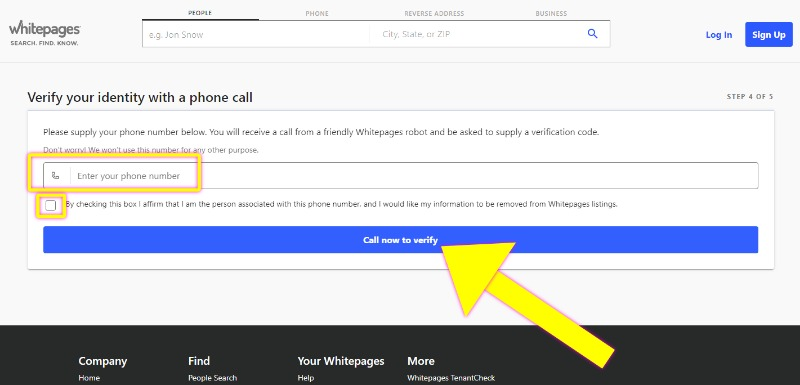Click the phone number input field
Screen dimensions: 800x385
[x=401, y=175]
